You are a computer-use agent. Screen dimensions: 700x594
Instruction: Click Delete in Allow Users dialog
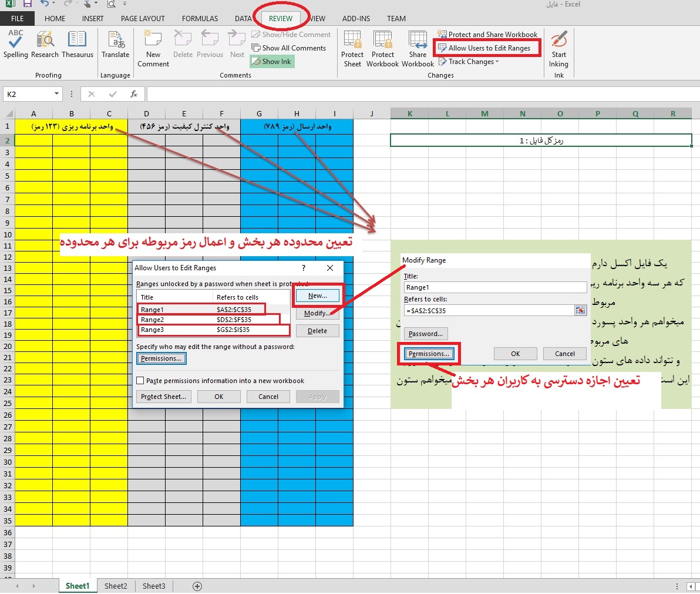(x=318, y=331)
